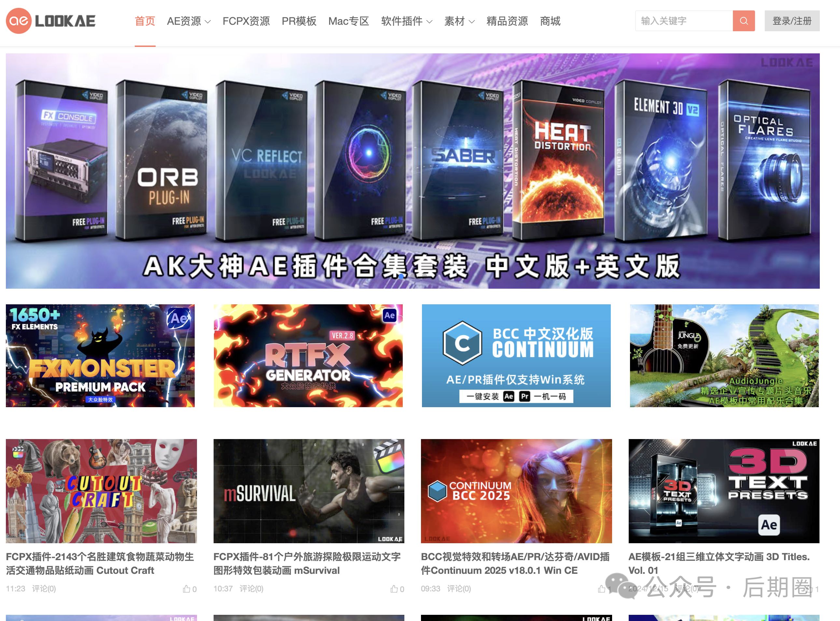Open the FXMONSTER Premium Pack thumbnail
This screenshot has height=621, width=840.
click(x=100, y=356)
